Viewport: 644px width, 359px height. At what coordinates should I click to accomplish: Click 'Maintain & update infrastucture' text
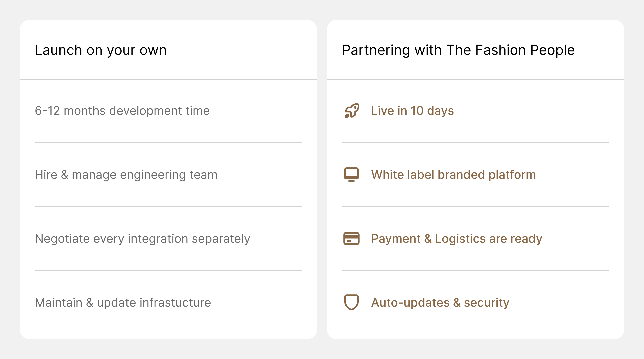pyautogui.click(x=123, y=302)
